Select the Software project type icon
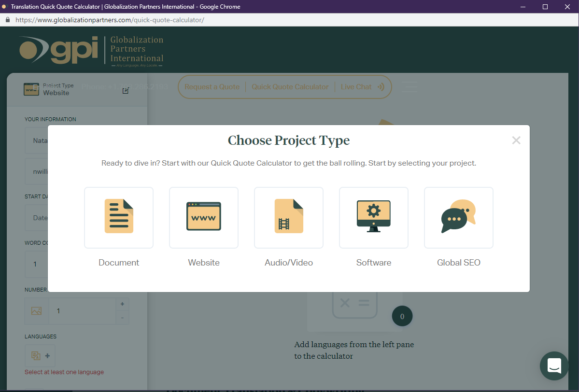Viewport: 579px width, 392px height. (x=373, y=217)
